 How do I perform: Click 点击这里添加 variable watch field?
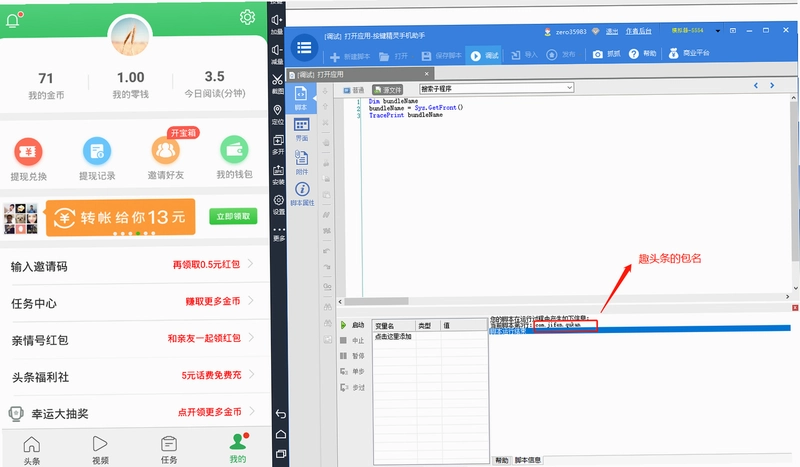click(393, 336)
